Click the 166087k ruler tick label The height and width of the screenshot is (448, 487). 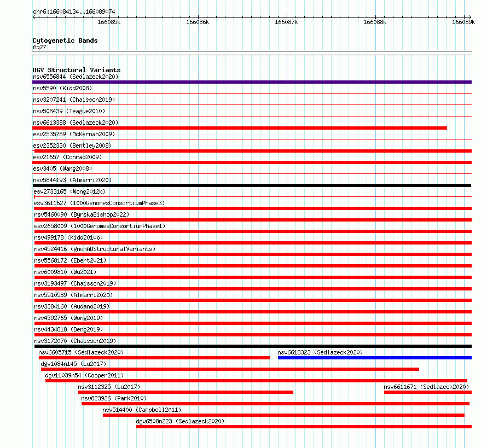(x=286, y=22)
